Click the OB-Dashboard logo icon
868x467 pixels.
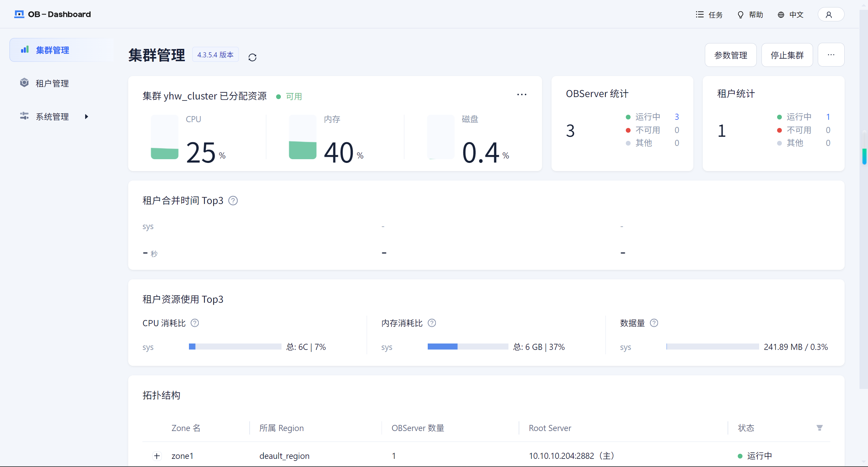19,14
